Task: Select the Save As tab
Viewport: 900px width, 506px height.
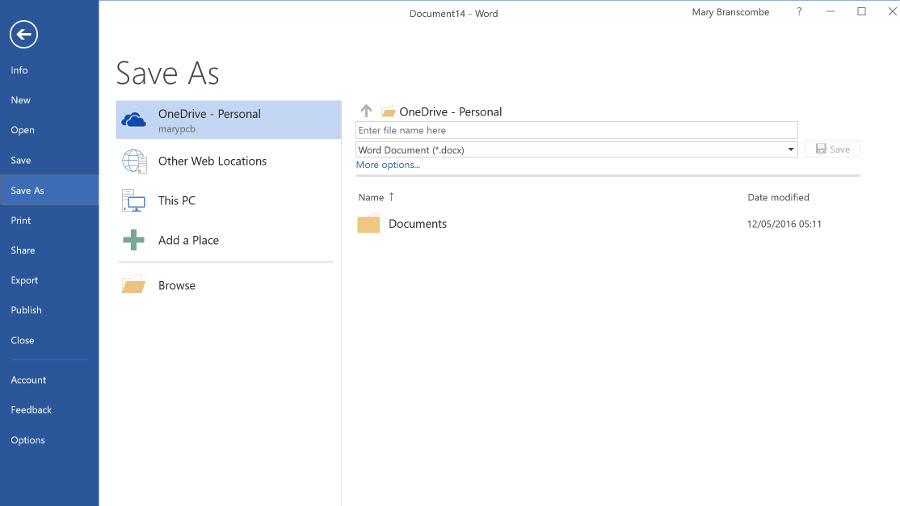Action: pos(49,190)
